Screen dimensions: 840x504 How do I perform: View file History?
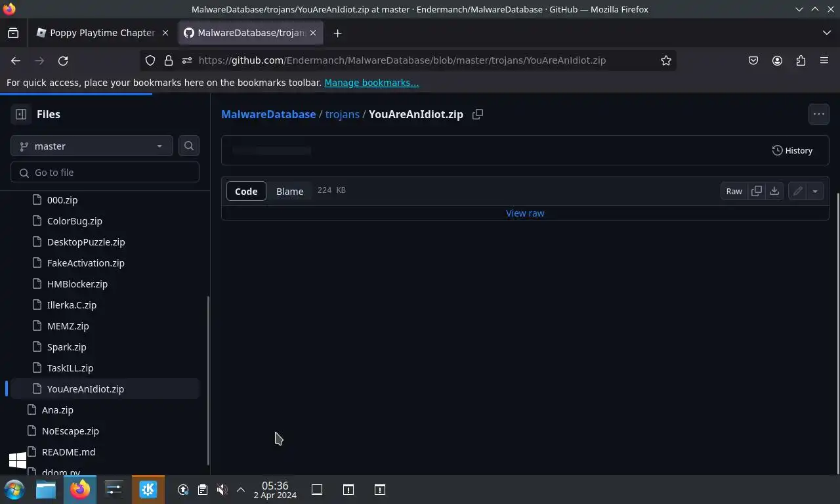pyautogui.click(x=793, y=150)
